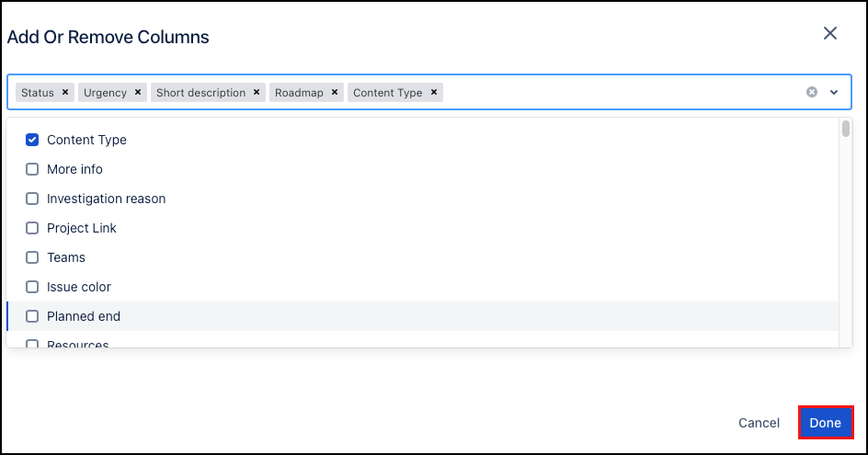Tick the Project Link checkbox
The width and height of the screenshot is (868, 455).
click(x=32, y=228)
